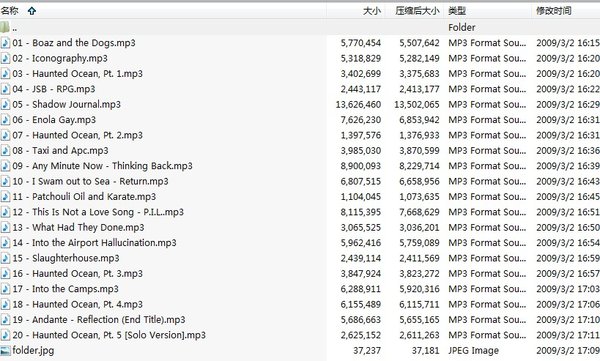Click the parent folder icon '..'

(5, 27)
